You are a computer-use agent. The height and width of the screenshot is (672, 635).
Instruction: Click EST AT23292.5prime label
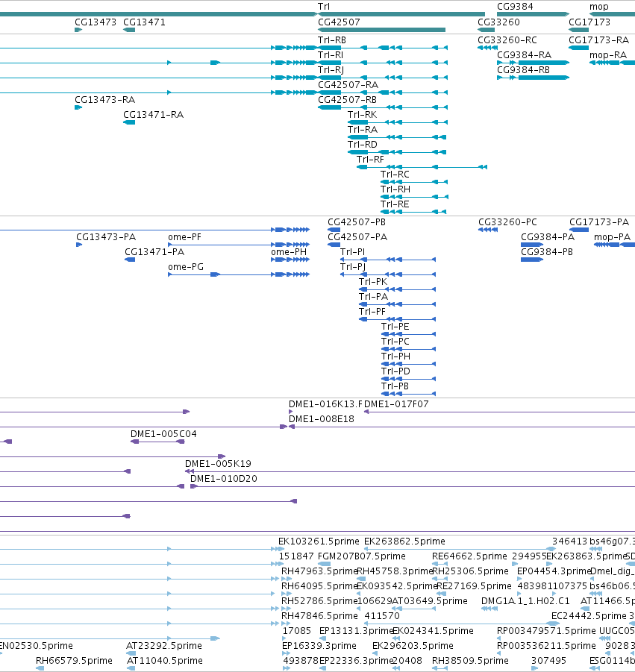point(164,645)
